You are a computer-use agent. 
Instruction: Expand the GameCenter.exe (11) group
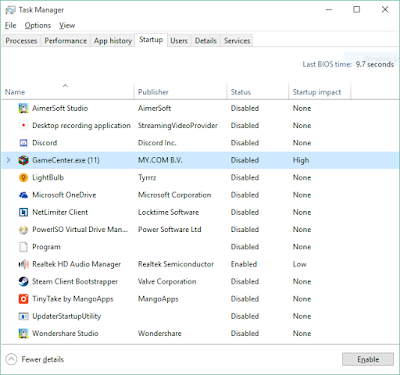(x=9, y=160)
